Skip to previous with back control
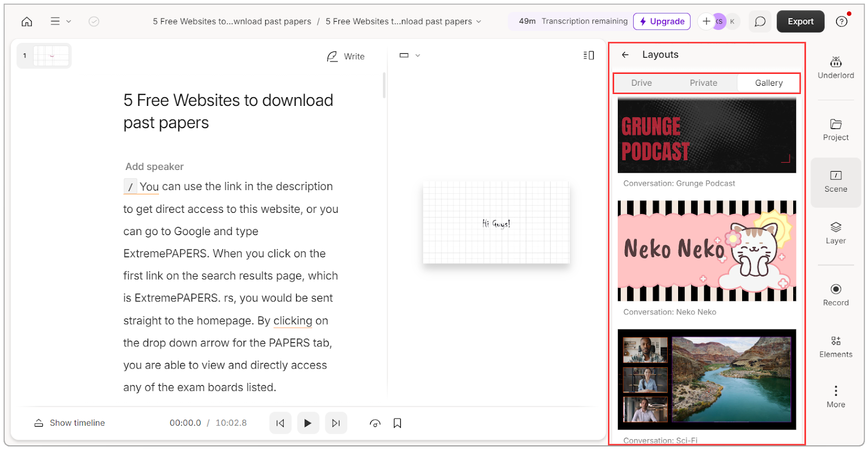The image size is (868, 449). click(x=280, y=423)
